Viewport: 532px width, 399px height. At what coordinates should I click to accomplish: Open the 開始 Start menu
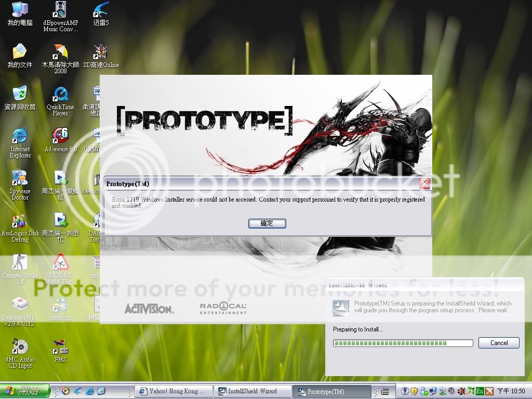click(25, 391)
